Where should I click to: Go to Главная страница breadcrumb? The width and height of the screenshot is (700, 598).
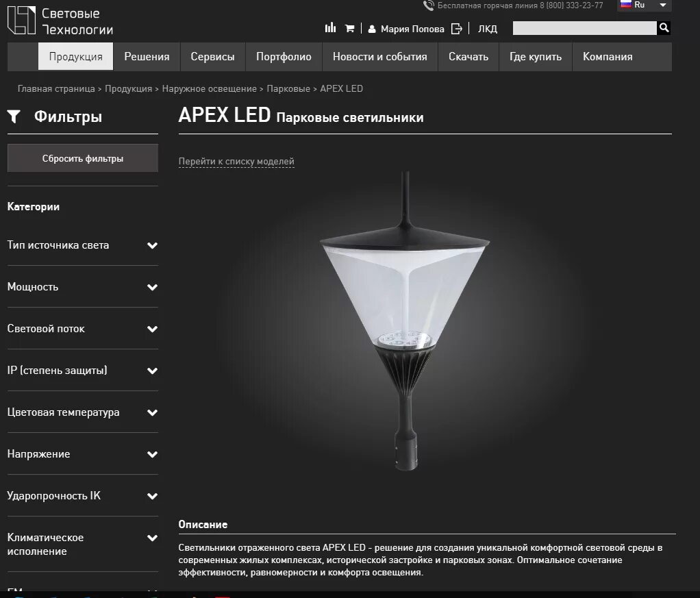click(x=56, y=88)
